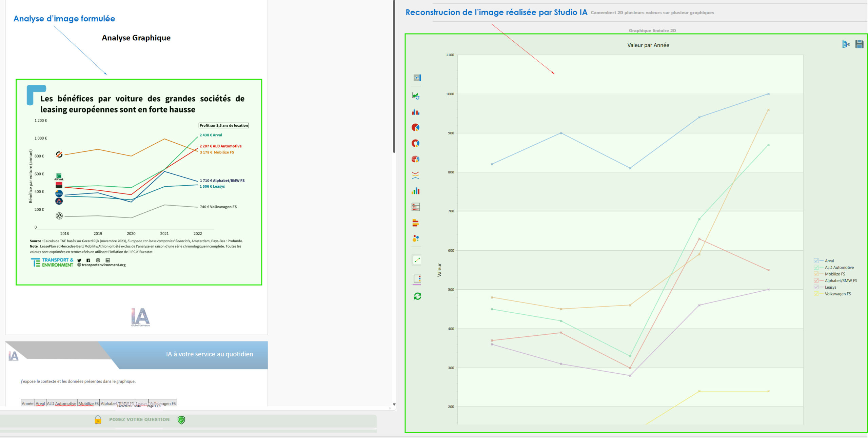Click the '2 438 € Arval' label
The image size is (868, 438).
point(211,135)
